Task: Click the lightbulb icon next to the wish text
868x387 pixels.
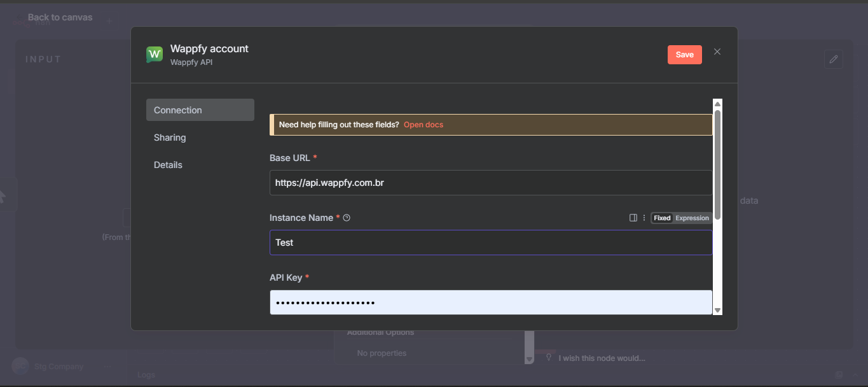Action: point(549,358)
